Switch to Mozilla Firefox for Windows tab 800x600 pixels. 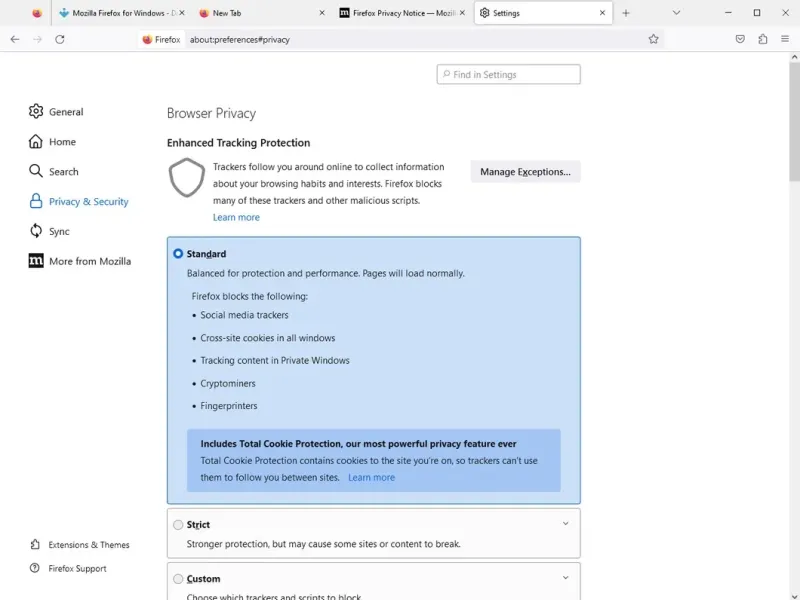tap(121, 13)
